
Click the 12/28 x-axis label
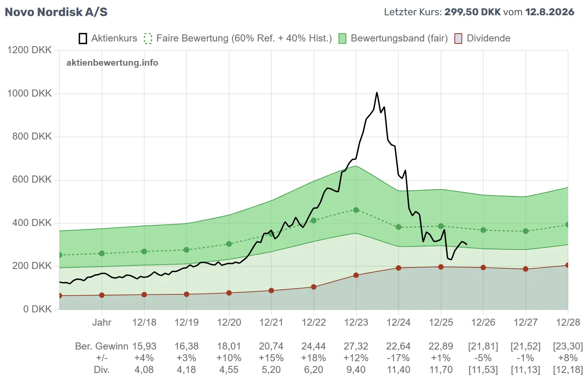pyautogui.click(x=568, y=323)
